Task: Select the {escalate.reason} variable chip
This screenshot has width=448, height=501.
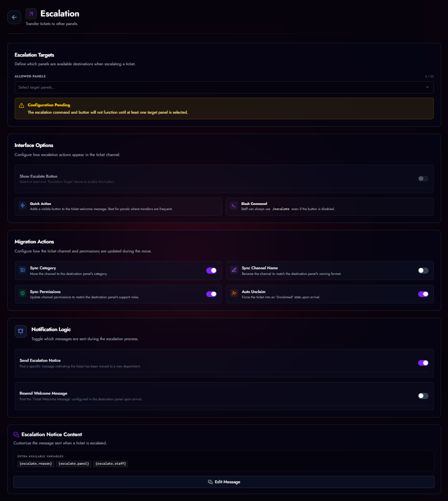Action: (x=35, y=463)
